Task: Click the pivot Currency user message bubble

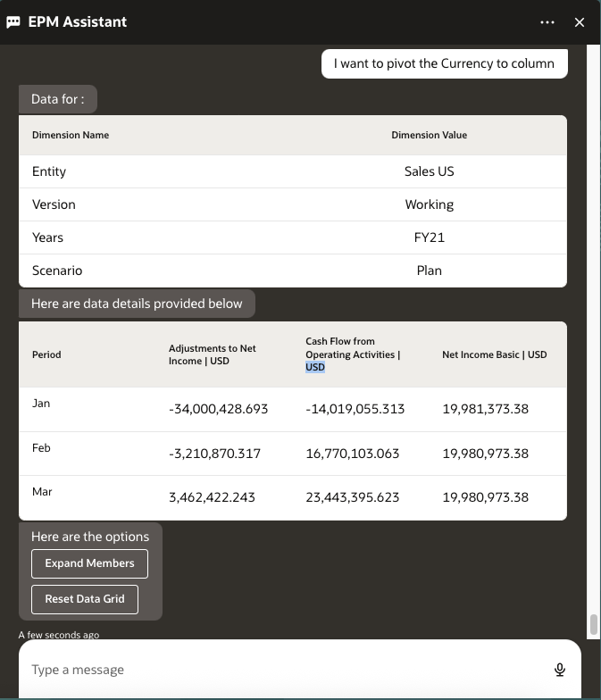Action: pyautogui.click(x=444, y=63)
